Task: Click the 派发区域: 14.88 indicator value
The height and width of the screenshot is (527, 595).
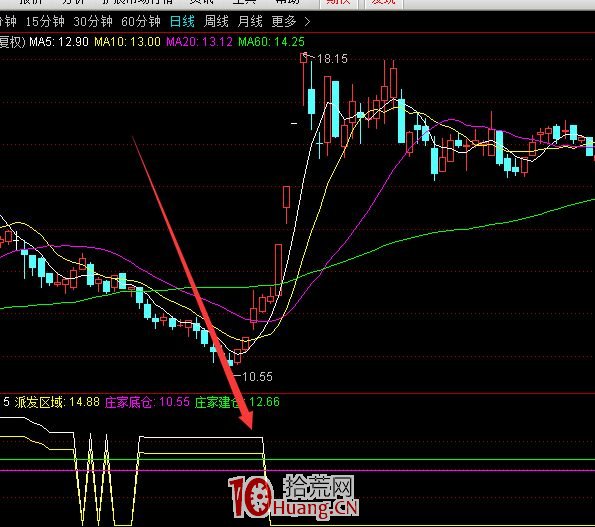Action: pyautogui.click(x=57, y=402)
